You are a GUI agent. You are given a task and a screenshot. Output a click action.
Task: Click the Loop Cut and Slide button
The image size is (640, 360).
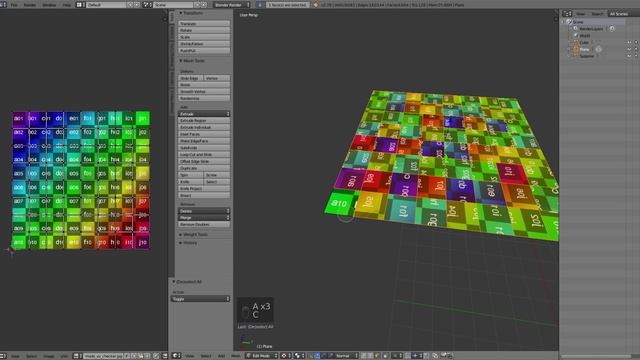click(x=204, y=155)
